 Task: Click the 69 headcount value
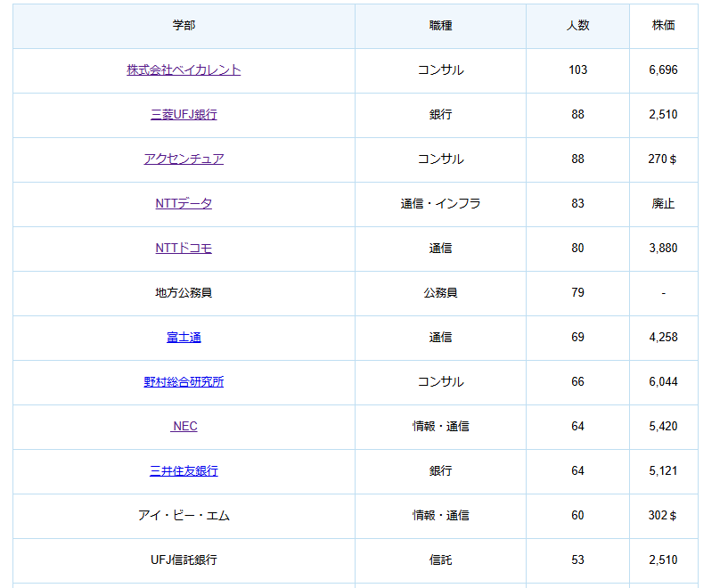(577, 338)
